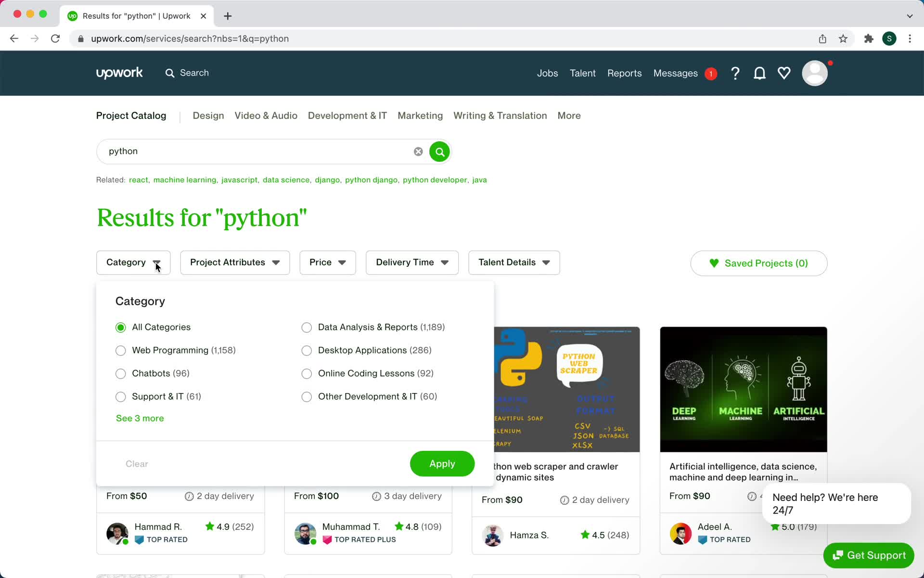Click the magnifier icon in header search
Image resolution: width=924 pixels, height=578 pixels.
[169, 73]
